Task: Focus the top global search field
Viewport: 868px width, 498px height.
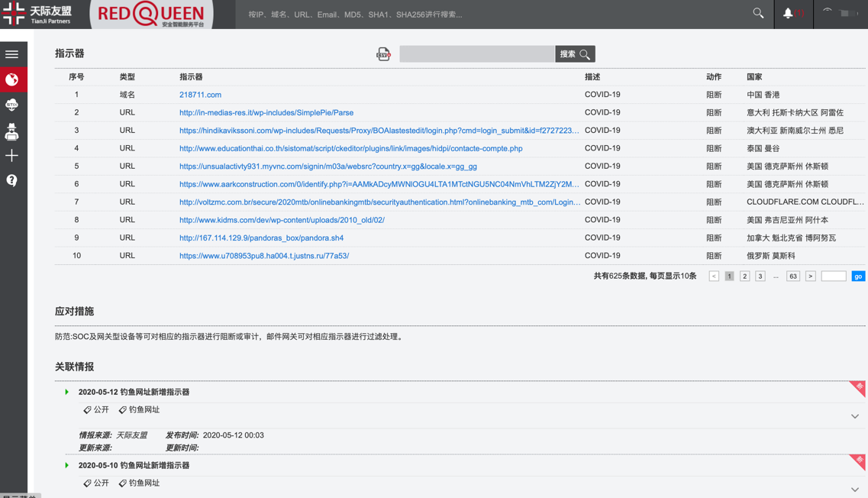Action: tap(492, 15)
